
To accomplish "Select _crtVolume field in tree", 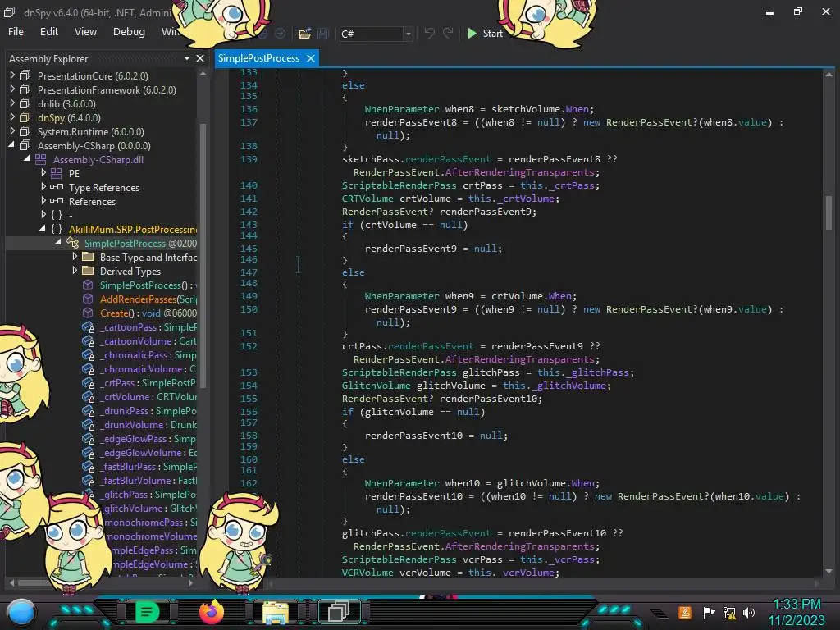I will pyautogui.click(x=148, y=396).
